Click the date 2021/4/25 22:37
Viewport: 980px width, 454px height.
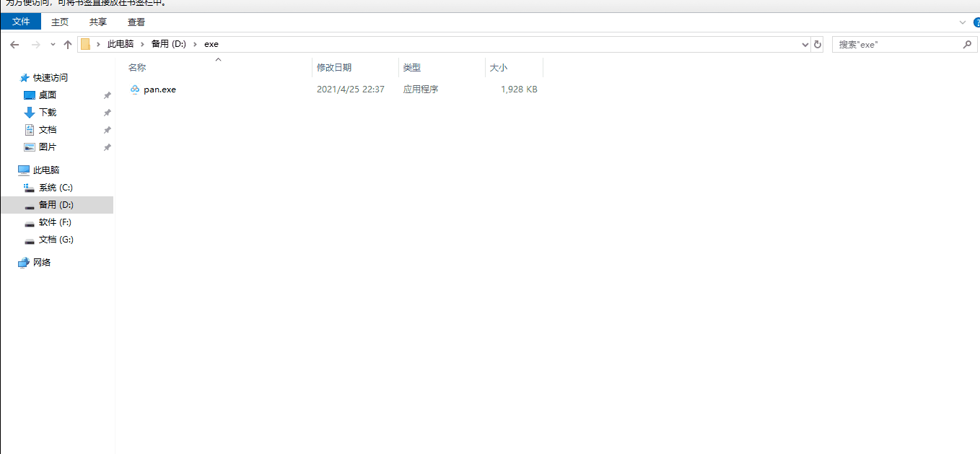coord(350,90)
